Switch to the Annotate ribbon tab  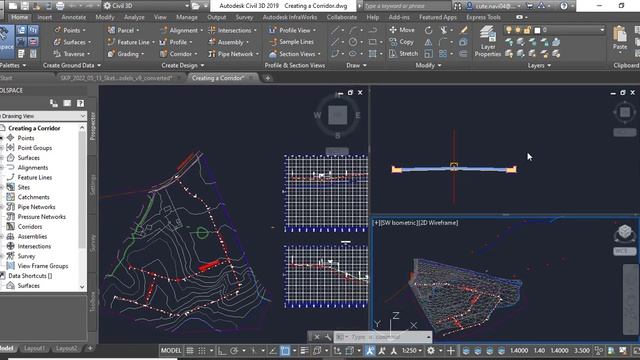click(73, 17)
